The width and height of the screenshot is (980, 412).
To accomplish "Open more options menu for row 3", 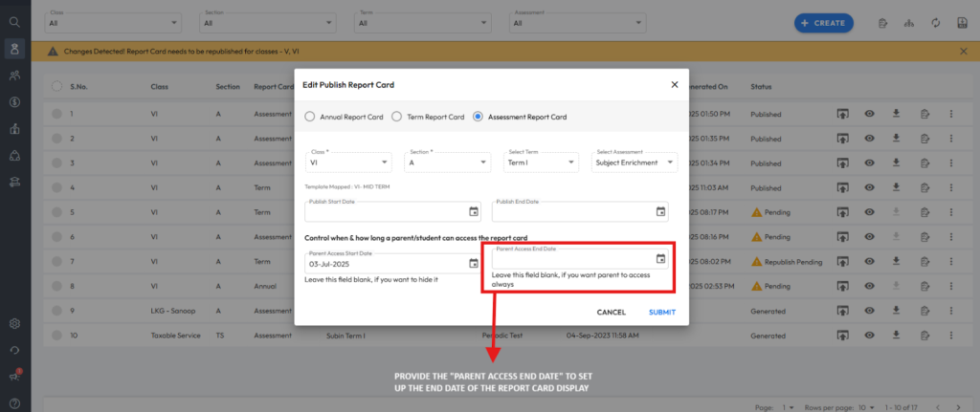I will point(950,163).
